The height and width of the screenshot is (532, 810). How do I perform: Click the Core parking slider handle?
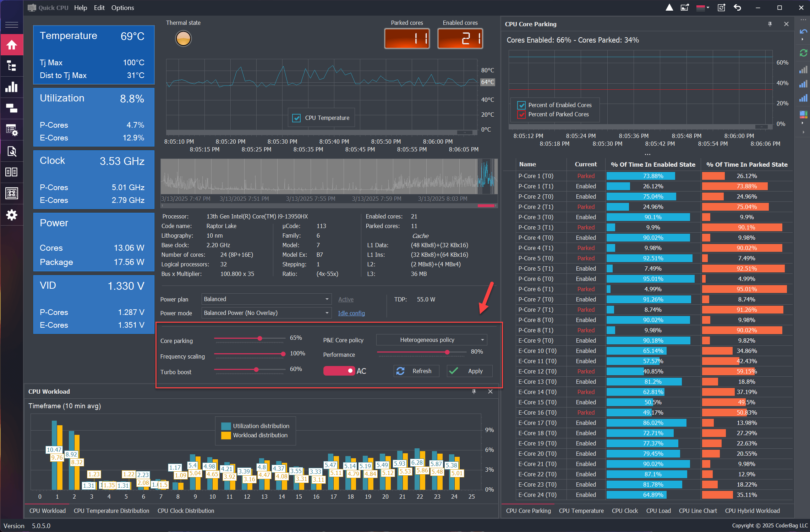click(x=260, y=338)
